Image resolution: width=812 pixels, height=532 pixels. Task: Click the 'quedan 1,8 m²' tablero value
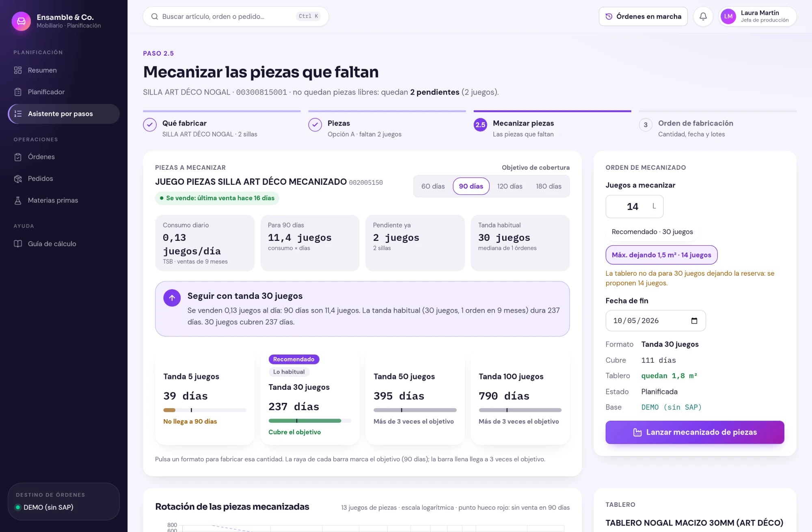click(x=669, y=376)
